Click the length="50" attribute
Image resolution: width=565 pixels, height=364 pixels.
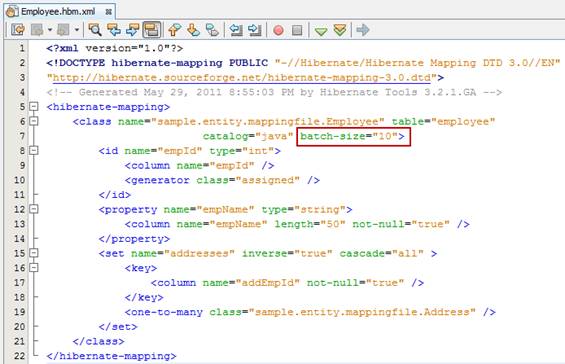pos(310,224)
